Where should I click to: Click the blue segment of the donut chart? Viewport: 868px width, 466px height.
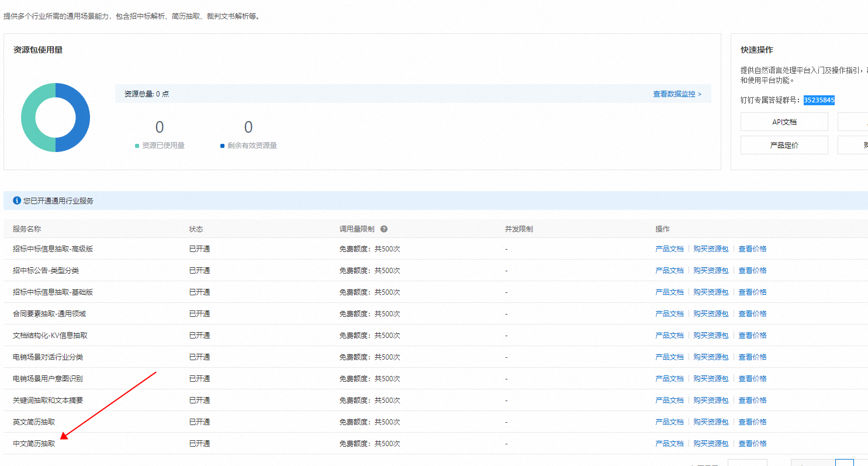(x=81, y=117)
